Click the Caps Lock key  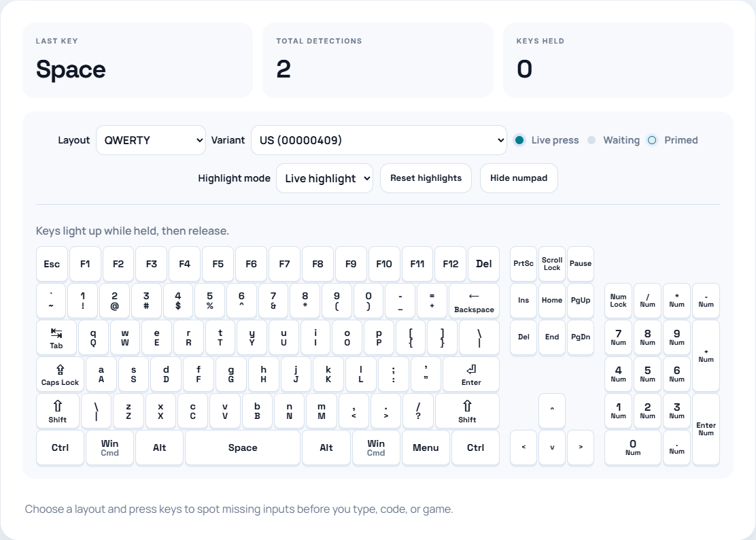coord(61,375)
